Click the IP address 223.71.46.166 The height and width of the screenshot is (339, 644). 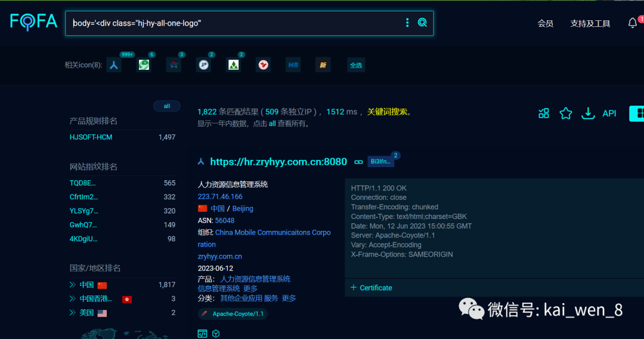click(x=220, y=196)
